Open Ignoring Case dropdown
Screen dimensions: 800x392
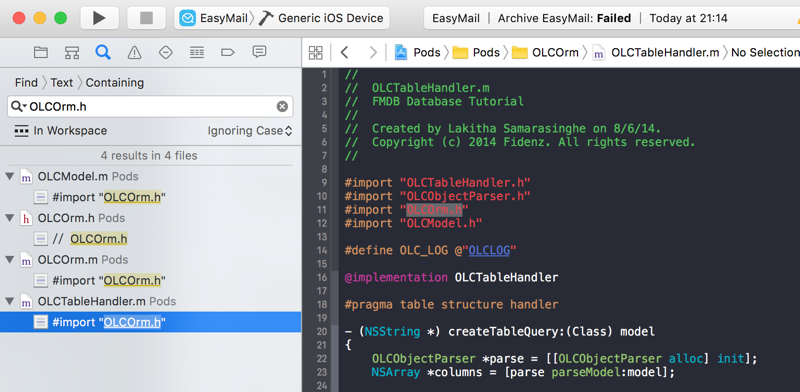(250, 131)
